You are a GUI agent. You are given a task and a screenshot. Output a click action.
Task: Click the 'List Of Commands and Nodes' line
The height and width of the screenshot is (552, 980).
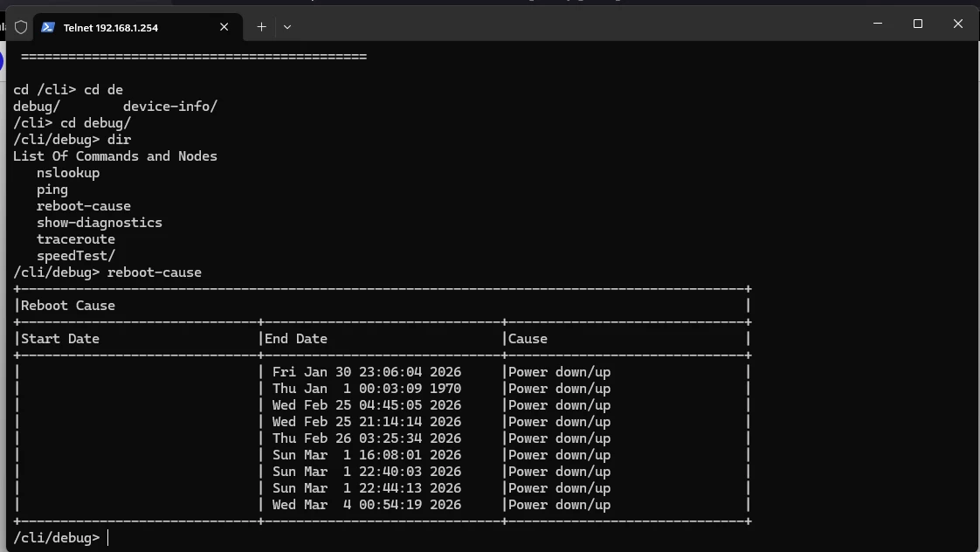[x=115, y=156]
